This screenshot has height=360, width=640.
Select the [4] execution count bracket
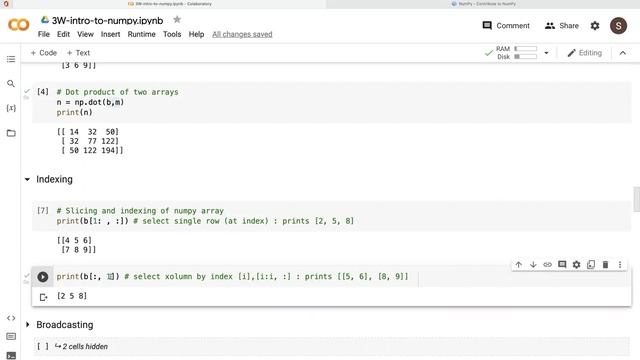coord(43,91)
